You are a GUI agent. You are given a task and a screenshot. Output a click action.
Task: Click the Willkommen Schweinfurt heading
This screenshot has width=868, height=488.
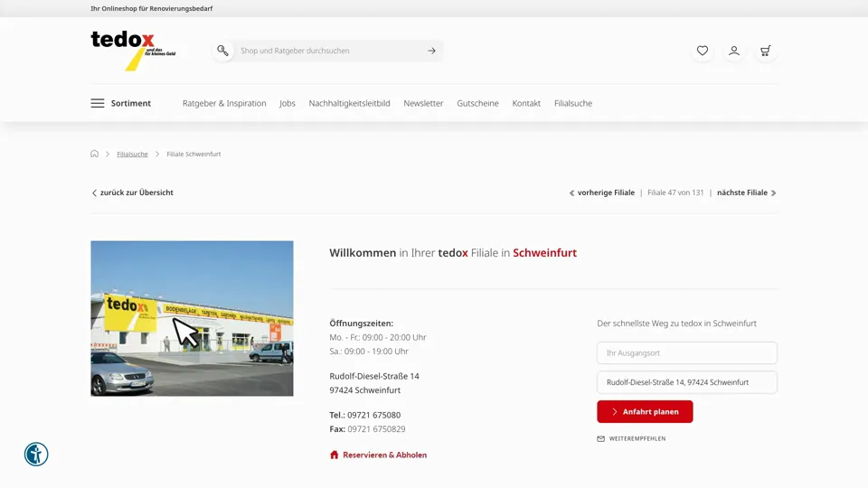(453, 253)
